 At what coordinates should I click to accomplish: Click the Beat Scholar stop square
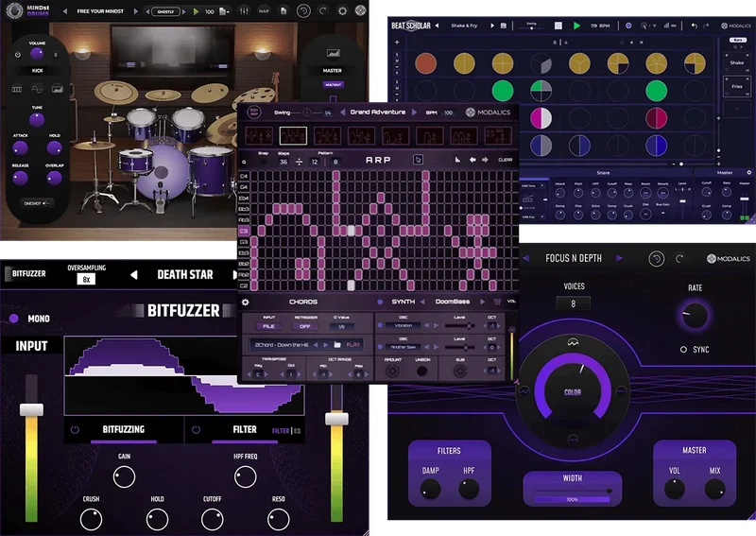click(558, 26)
